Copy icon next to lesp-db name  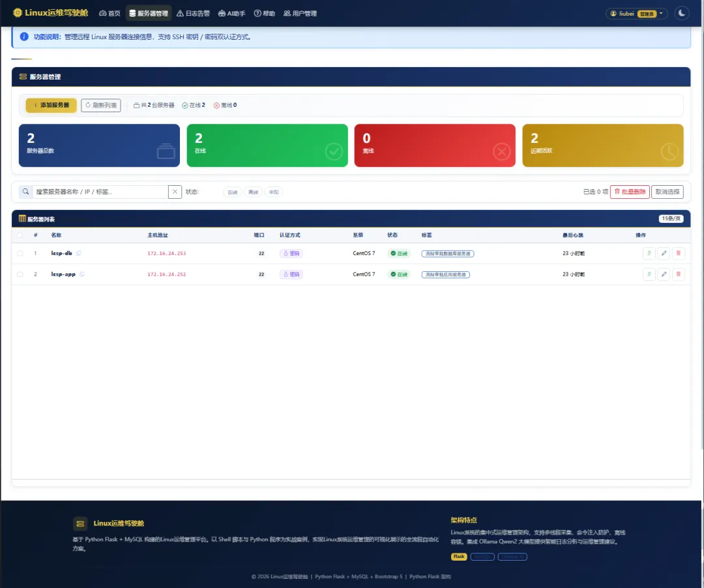[79, 253]
